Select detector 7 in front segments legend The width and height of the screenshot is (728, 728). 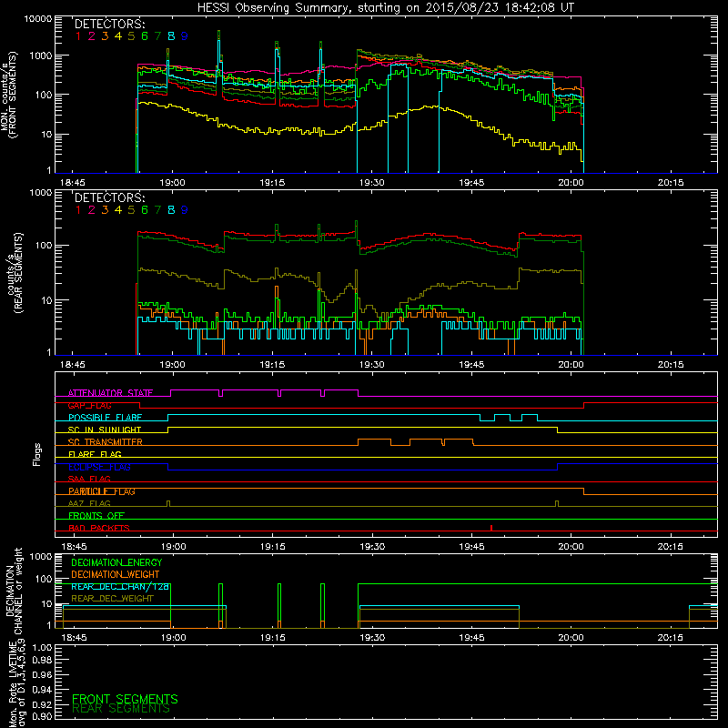(x=157, y=35)
